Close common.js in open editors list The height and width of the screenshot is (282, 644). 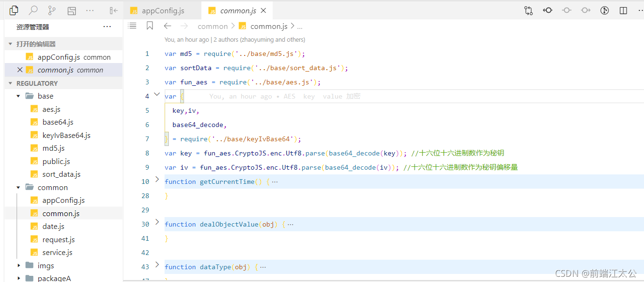pyautogui.click(x=20, y=70)
